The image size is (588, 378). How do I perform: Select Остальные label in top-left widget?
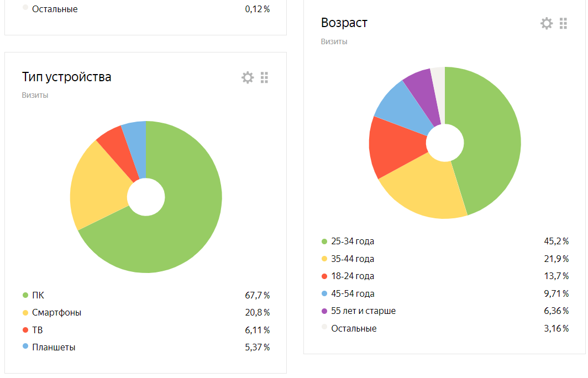(55, 9)
